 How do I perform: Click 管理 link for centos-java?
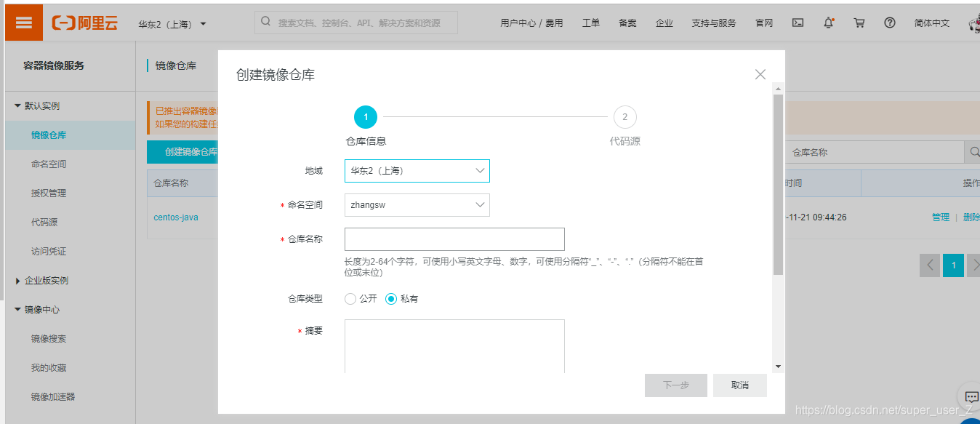941,217
